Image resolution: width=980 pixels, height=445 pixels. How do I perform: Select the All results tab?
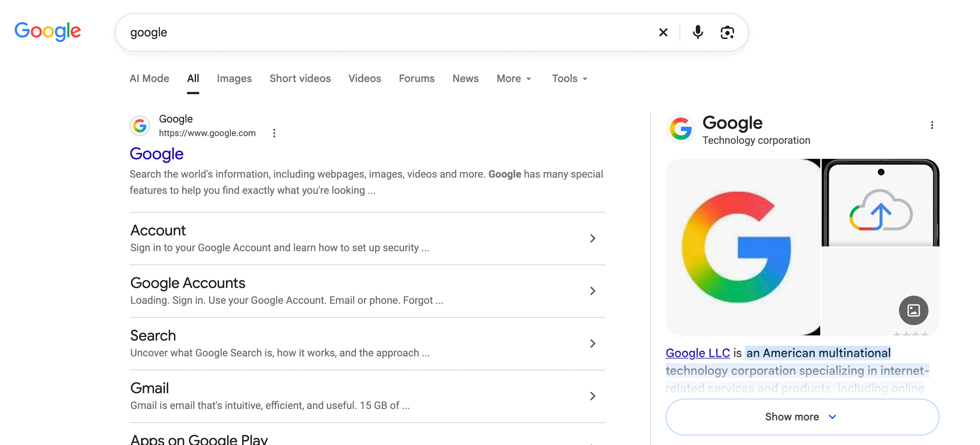point(193,78)
